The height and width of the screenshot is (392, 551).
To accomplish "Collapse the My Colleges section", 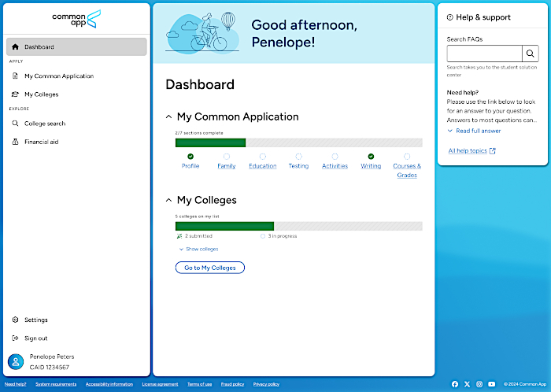I will click(168, 200).
